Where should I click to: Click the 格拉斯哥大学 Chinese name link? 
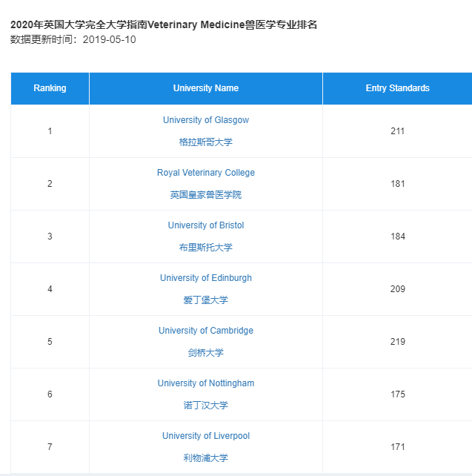pyautogui.click(x=205, y=142)
